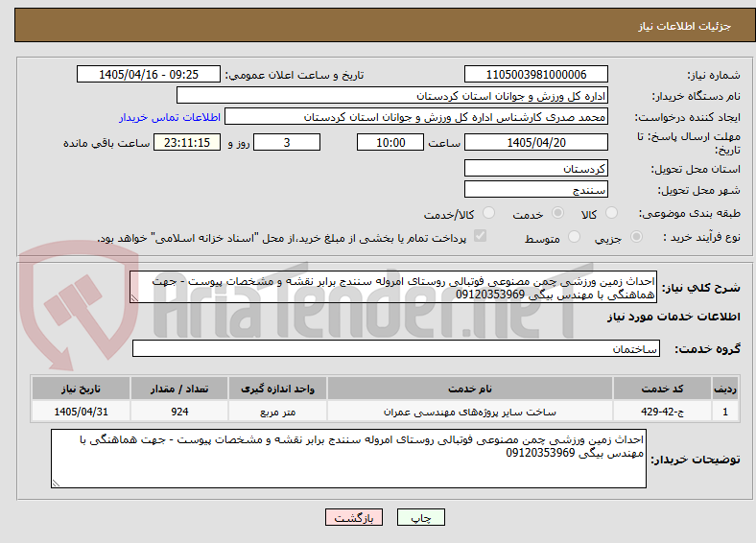Click the row number cell 1

[x=725, y=412]
